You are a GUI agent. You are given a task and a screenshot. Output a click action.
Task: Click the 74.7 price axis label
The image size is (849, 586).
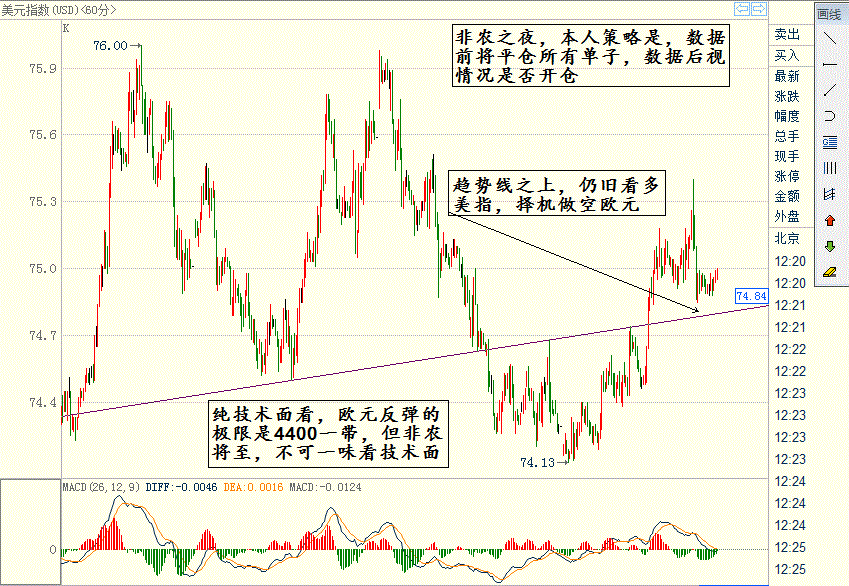pos(43,336)
